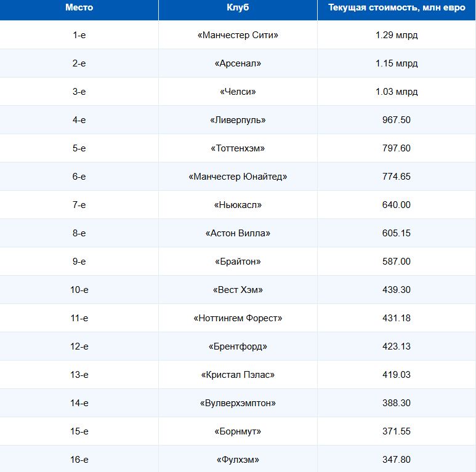Click the value '423.13'
Viewport: 476px width, 472px height.
coord(396,346)
